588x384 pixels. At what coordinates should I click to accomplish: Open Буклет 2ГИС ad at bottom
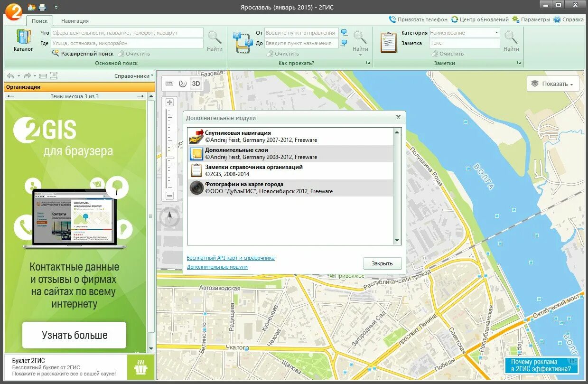[80, 367]
